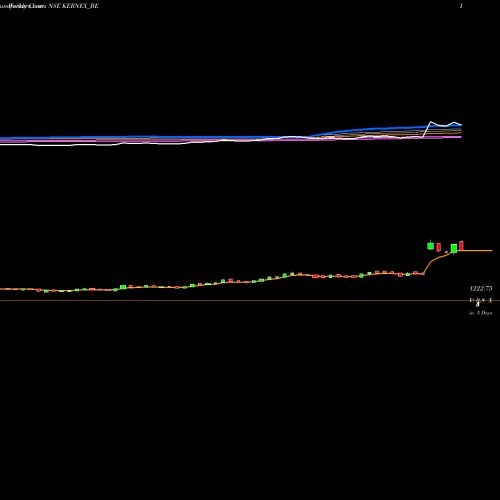This screenshot has width=500, height=500.
Task: Click the red candle following the first jump candle
Action: 439,247
